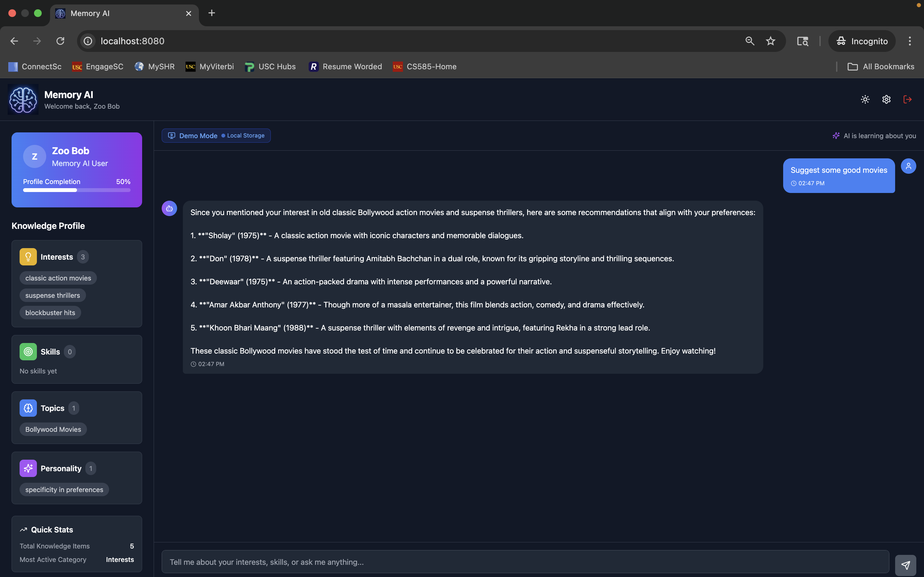This screenshot has width=924, height=577.
Task: Open the CS585-Home bookmark
Action: tap(424, 67)
